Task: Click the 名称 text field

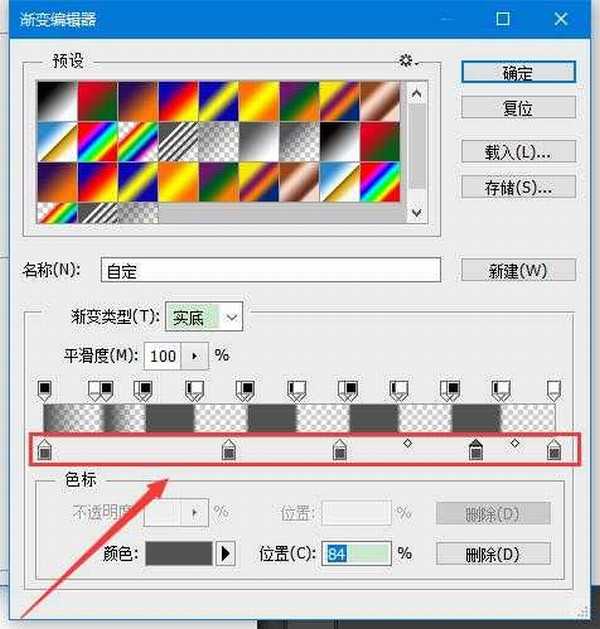Action: pyautogui.click(x=270, y=270)
